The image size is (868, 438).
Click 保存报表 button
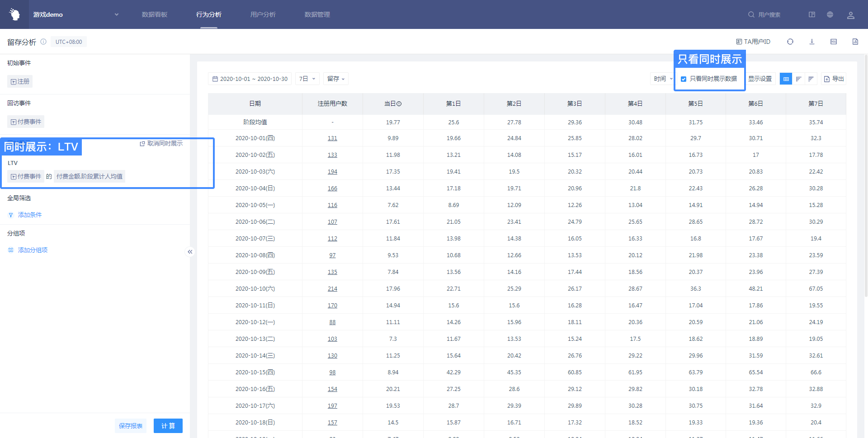[131, 426]
